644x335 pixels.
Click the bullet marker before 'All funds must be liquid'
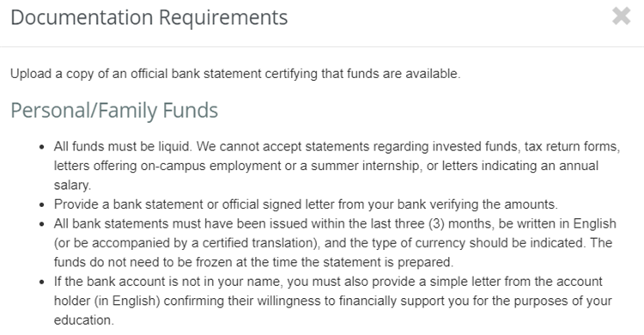coord(41,147)
